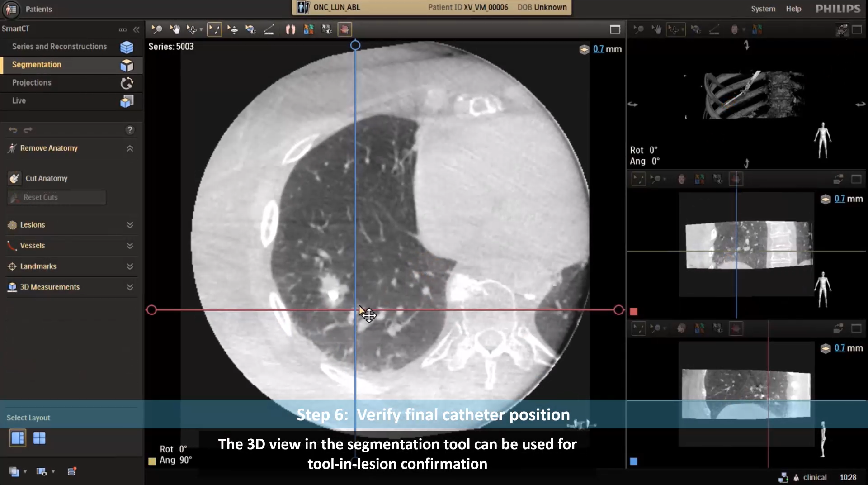Select the pan hand tool in 3D view toolbar
This screenshot has height=485, width=868.
(656, 30)
